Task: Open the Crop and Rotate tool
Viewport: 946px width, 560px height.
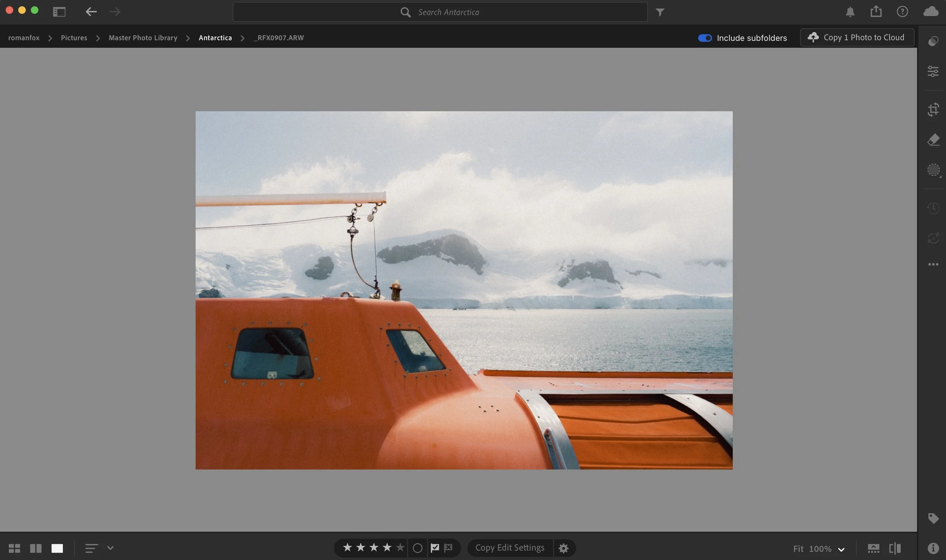Action: [x=933, y=110]
